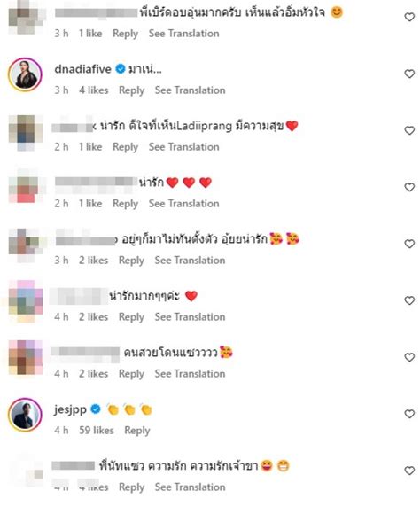
Task: Reply to jesjpp's comment
Action: click(137, 431)
